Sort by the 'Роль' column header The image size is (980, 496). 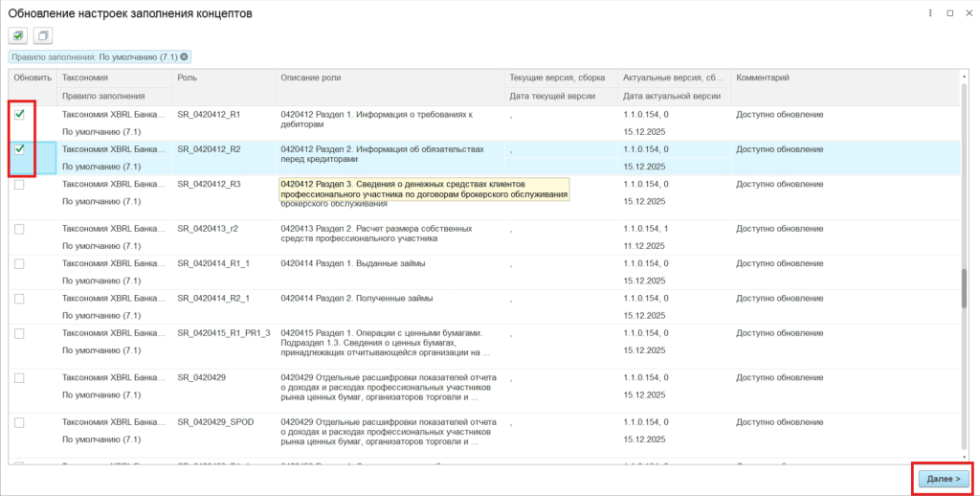pyautogui.click(x=188, y=78)
